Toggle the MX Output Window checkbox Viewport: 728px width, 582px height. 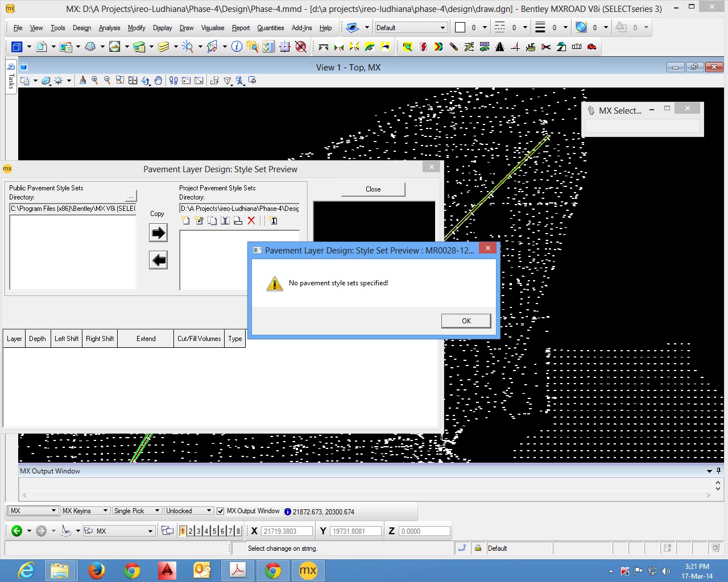[x=220, y=511]
